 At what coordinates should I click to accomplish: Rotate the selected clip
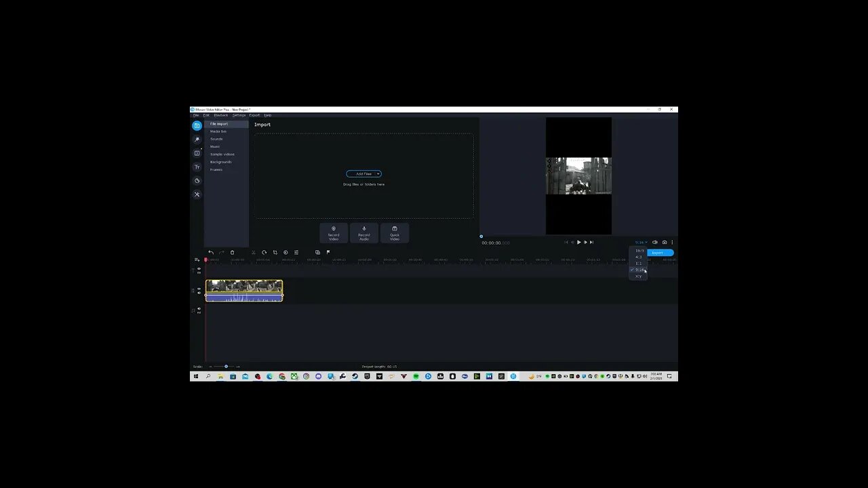click(x=264, y=252)
